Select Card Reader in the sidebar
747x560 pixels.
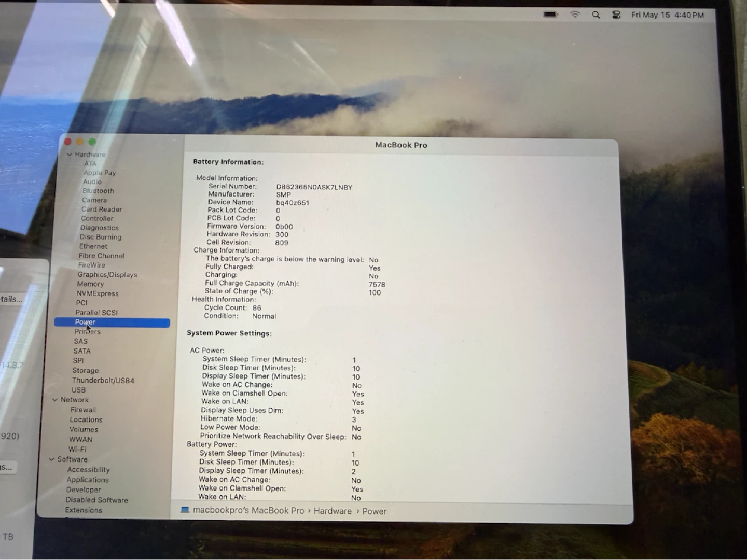[102, 209]
